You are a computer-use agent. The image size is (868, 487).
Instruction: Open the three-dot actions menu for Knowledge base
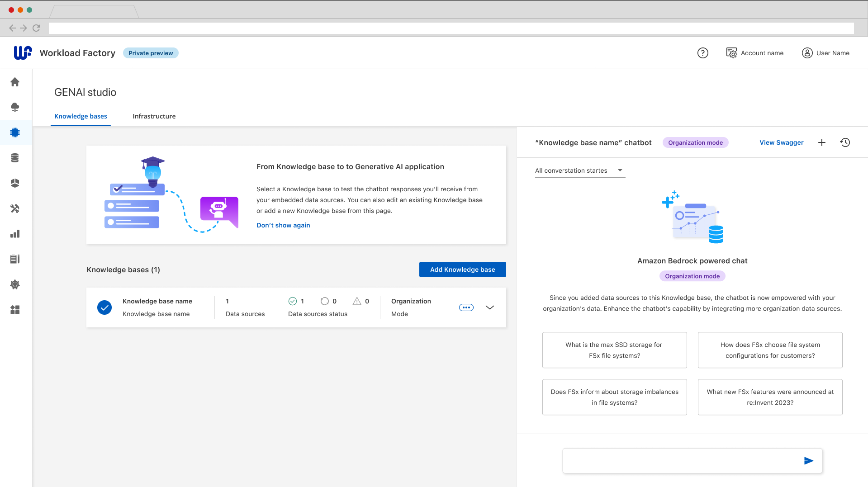click(x=466, y=307)
